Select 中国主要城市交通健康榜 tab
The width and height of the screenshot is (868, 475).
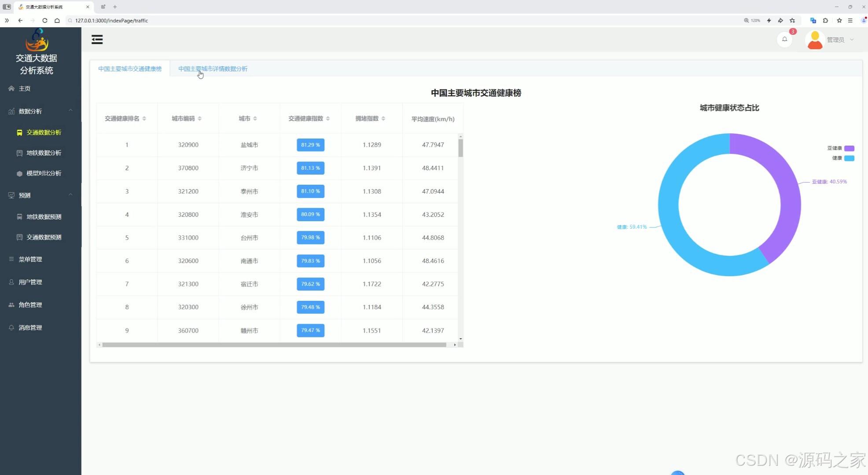[130, 69]
